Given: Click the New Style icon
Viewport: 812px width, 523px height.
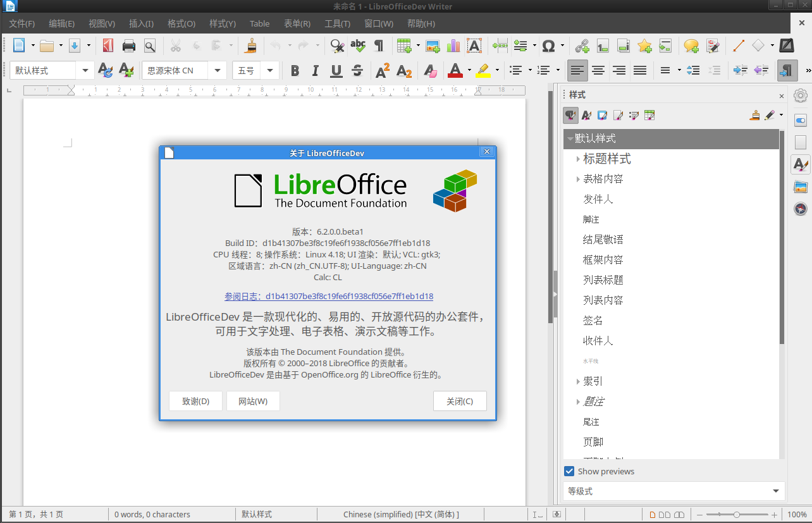Looking at the screenshot, I should pyautogui.click(x=126, y=70).
